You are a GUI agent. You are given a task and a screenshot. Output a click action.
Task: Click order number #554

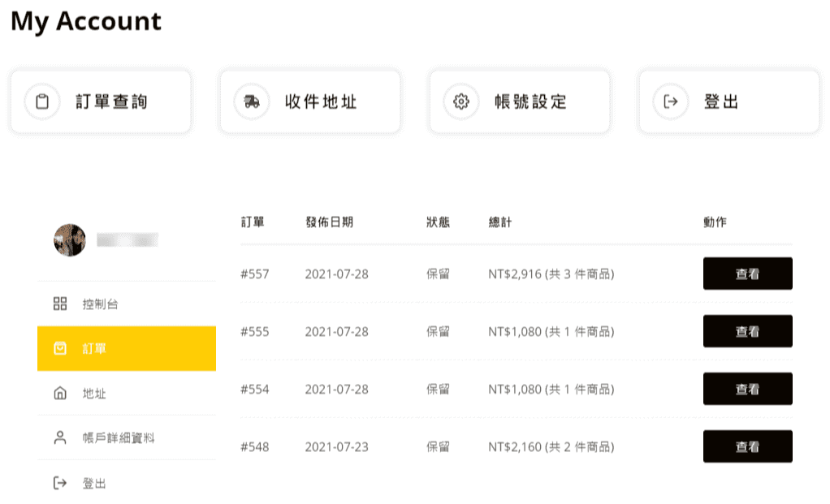click(x=255, y=390)
